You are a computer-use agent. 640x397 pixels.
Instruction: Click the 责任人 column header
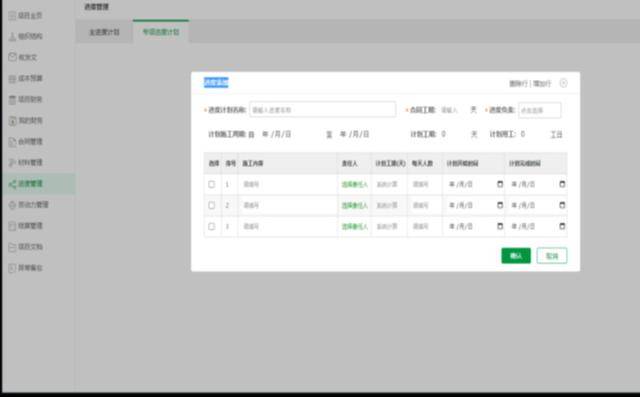pyautogui.click(x=349, y=164)
